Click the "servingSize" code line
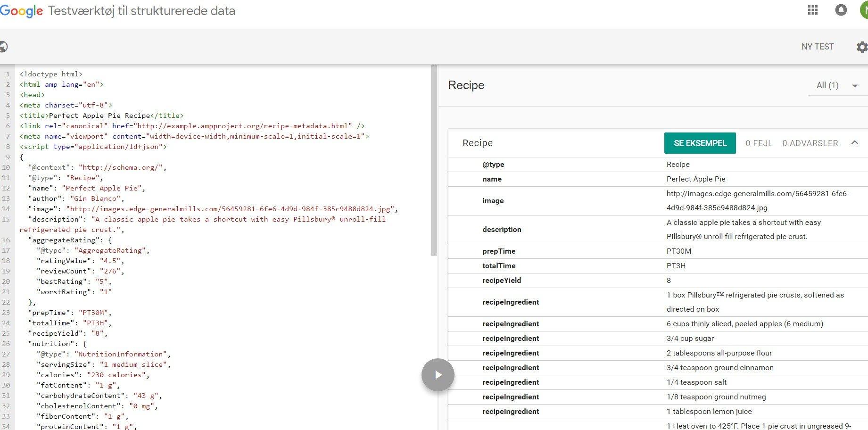This screenshot has height=430, width=868. (103, 364)
